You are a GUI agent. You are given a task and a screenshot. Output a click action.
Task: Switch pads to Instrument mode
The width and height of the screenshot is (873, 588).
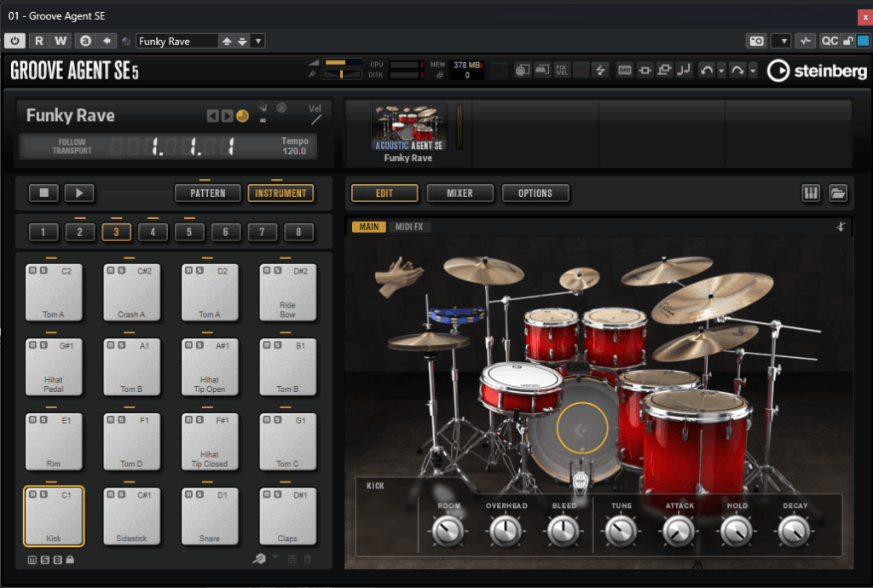280,193
